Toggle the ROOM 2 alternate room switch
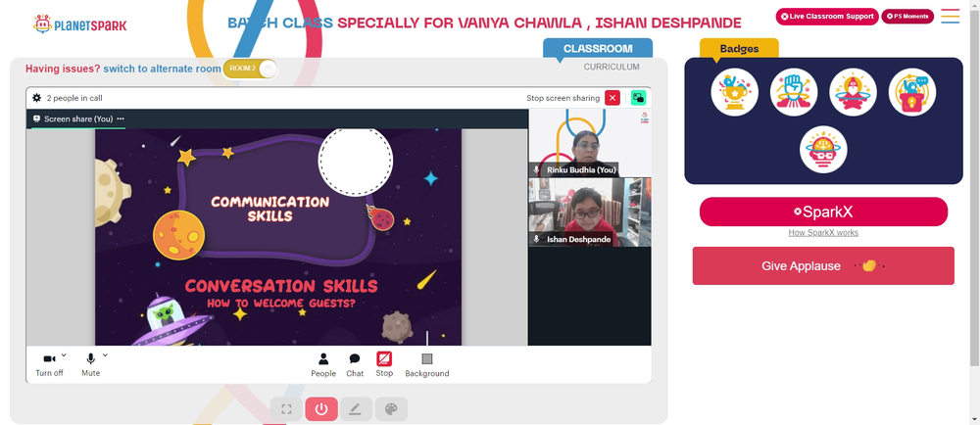 [x=250, y=69]
